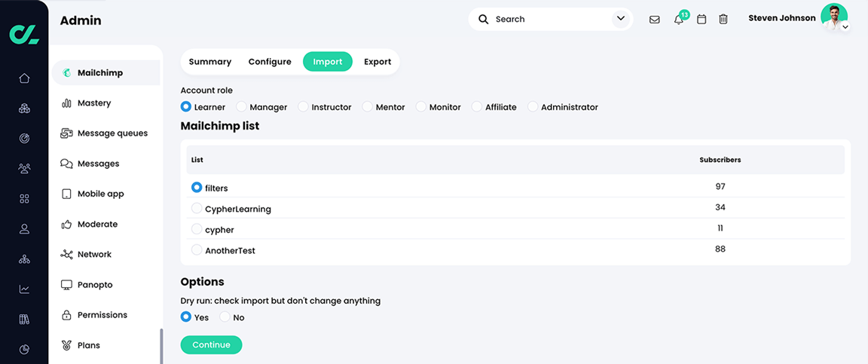
Task: Set Dry run to Yes
Action: 186,317
